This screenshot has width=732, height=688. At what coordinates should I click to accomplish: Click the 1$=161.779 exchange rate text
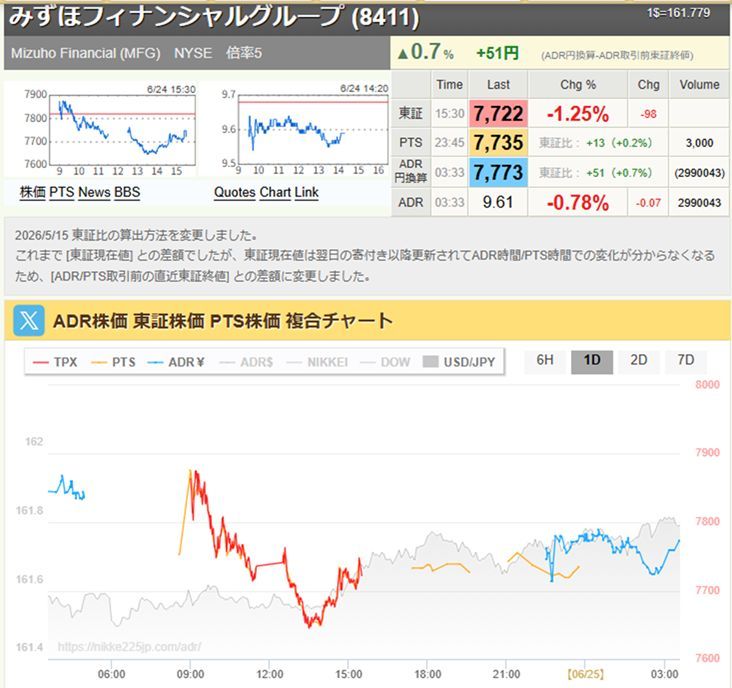click(678, 13)
